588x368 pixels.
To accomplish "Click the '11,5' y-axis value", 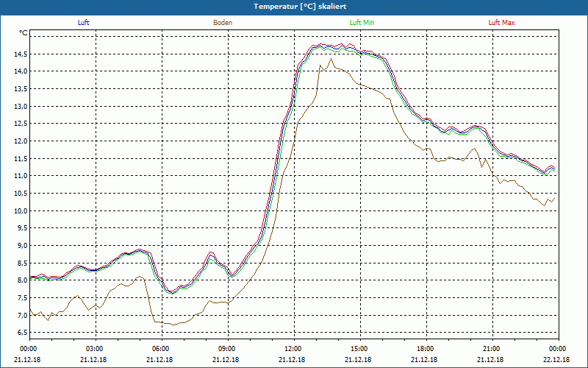I will (x=21, y=158).
